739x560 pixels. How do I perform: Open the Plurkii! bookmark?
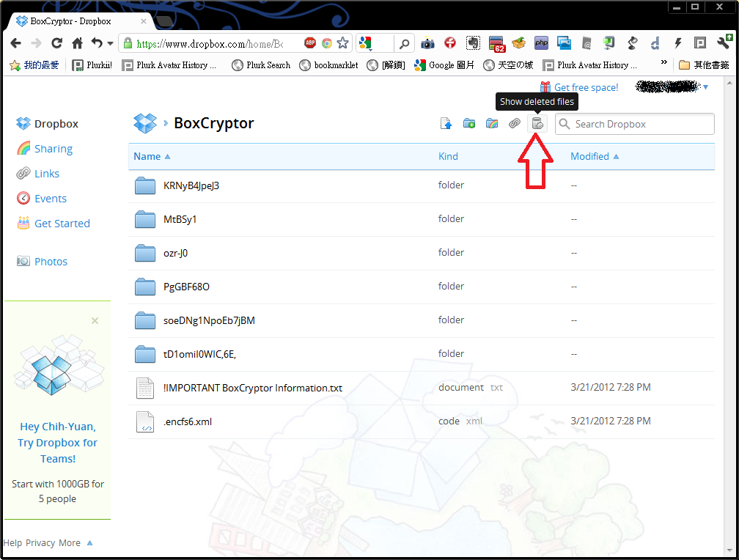92,65
